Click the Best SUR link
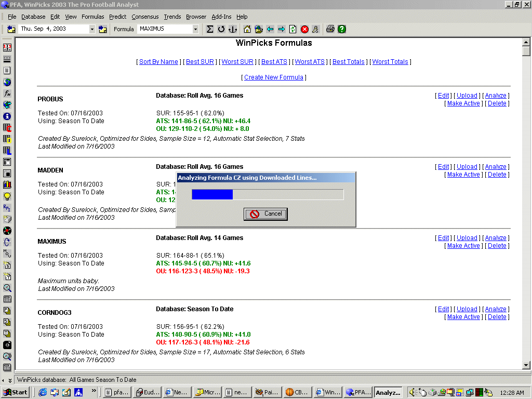 [x=200, y=62]
